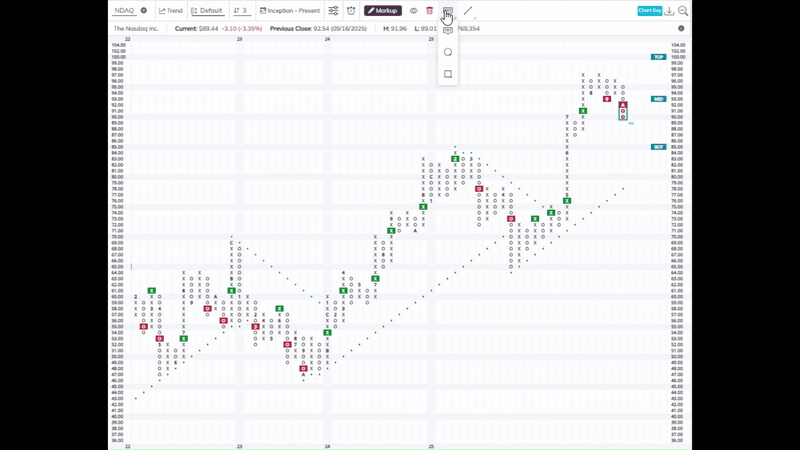The height and width of the screenshot is (450, 800).
Task: Delete markups with the red trash icon
Action: point(430,11)
